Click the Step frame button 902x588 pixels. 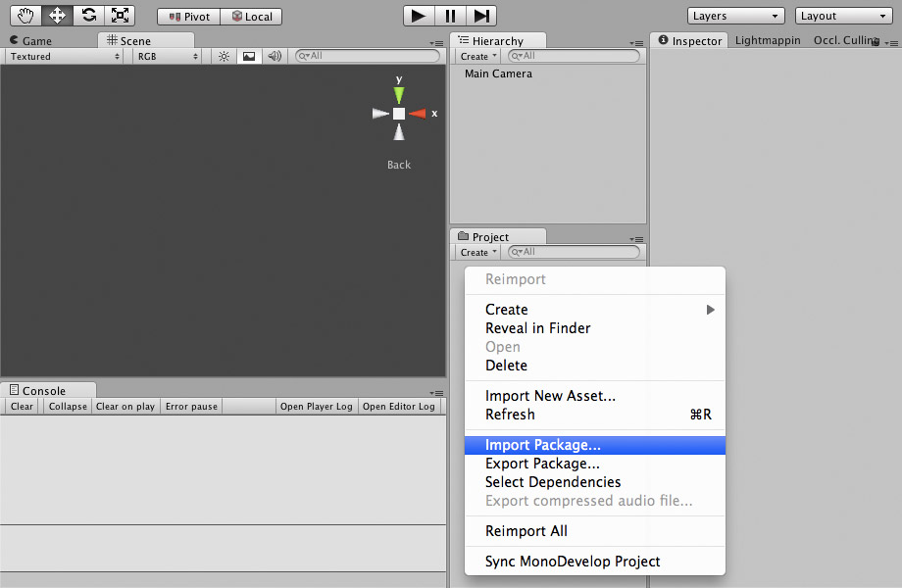coord(480,16)
